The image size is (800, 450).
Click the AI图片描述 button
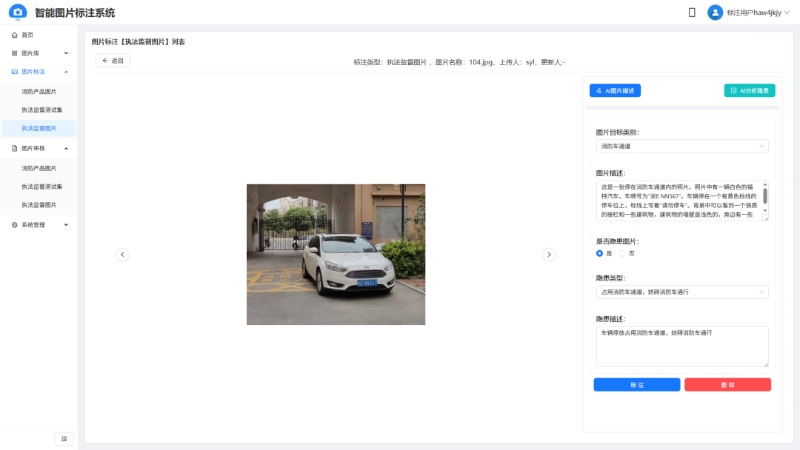[x=615, y=90]
